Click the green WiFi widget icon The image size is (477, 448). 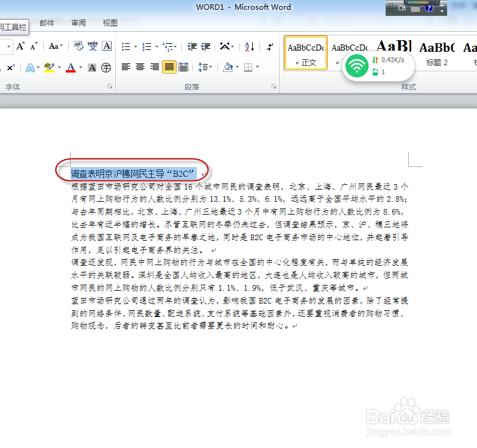tap(356, 66)
